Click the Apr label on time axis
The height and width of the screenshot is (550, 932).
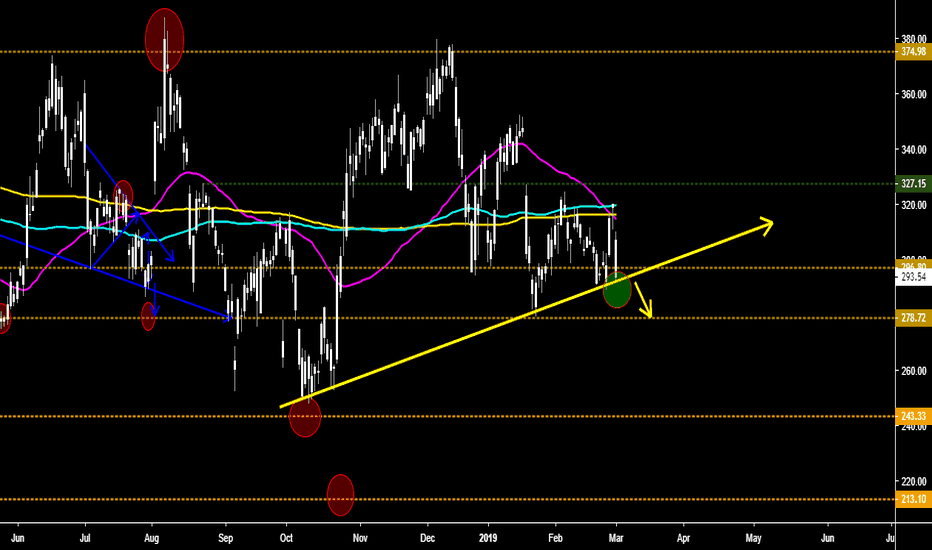coord(684,538)
